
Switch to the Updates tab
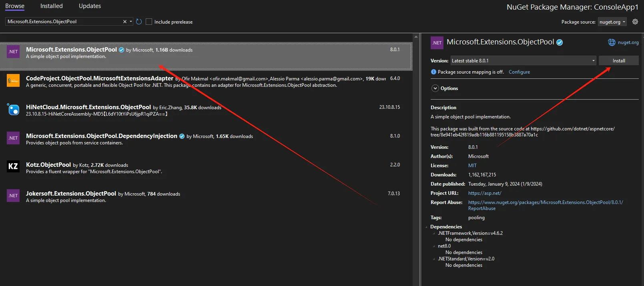tap(90, 6)
